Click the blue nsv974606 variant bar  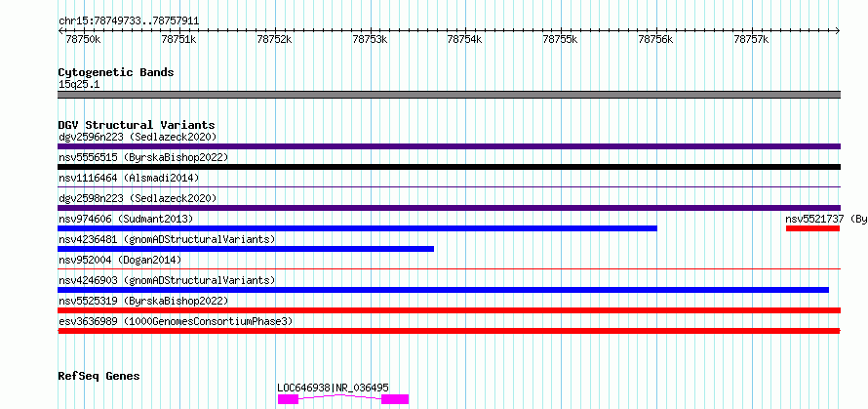tap(357, 228)
